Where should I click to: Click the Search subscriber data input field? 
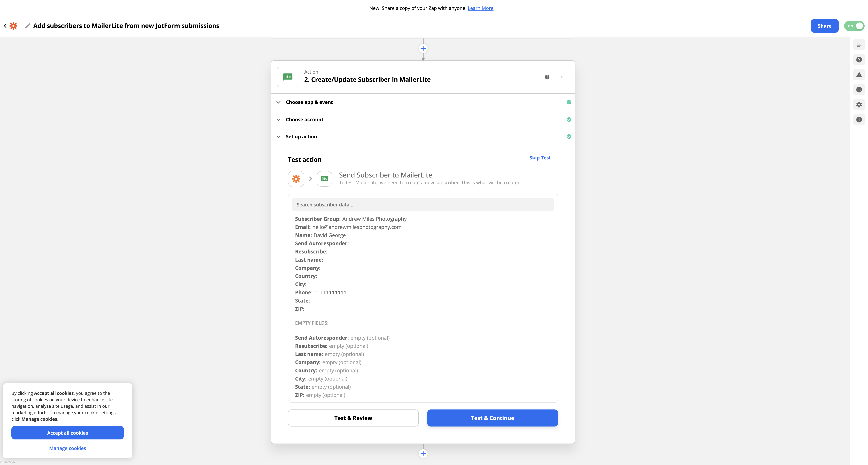coord(423,204)
